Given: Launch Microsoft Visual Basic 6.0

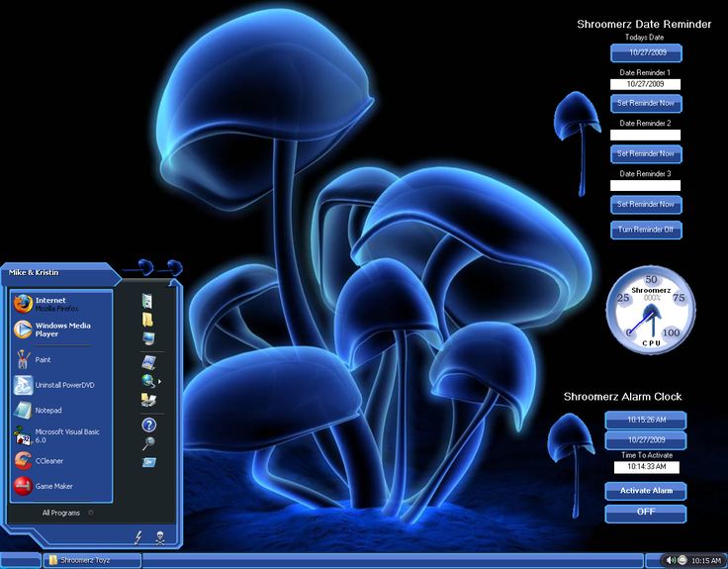Looking at the screenshot, I should click(x=60, y=435).
